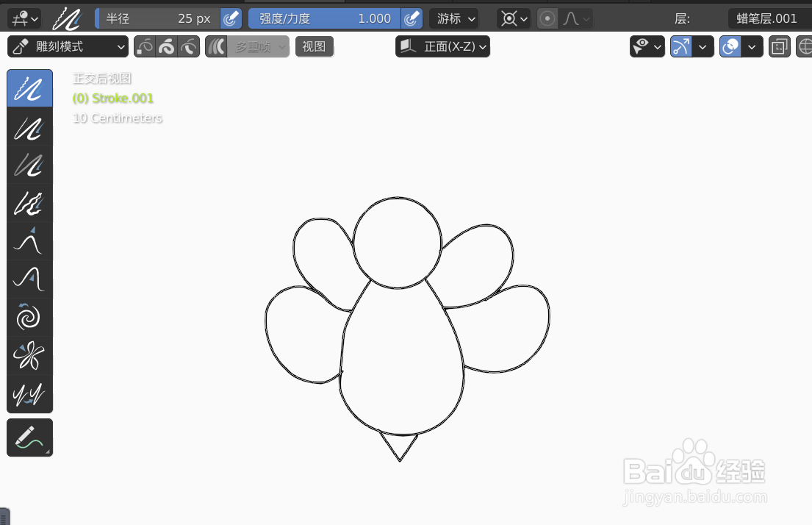Select the Strength sculpt tool

(x=29, y=165)
